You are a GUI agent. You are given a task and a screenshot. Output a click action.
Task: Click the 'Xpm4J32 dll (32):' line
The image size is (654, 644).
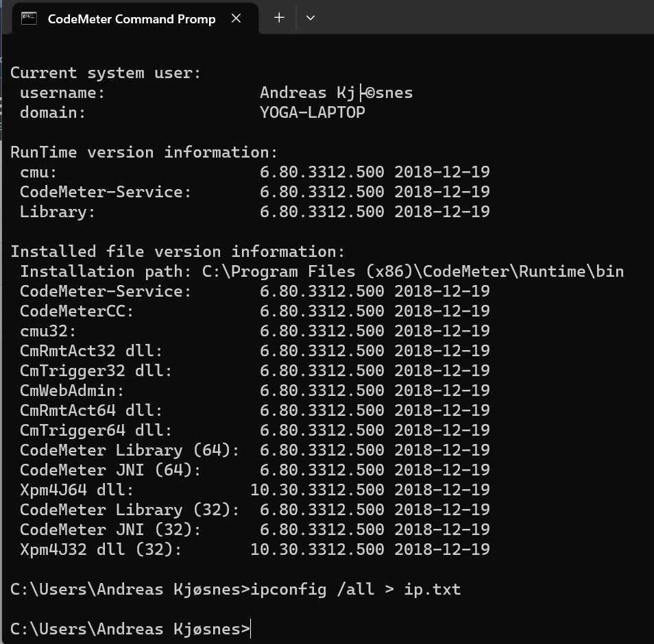[255, 549]
